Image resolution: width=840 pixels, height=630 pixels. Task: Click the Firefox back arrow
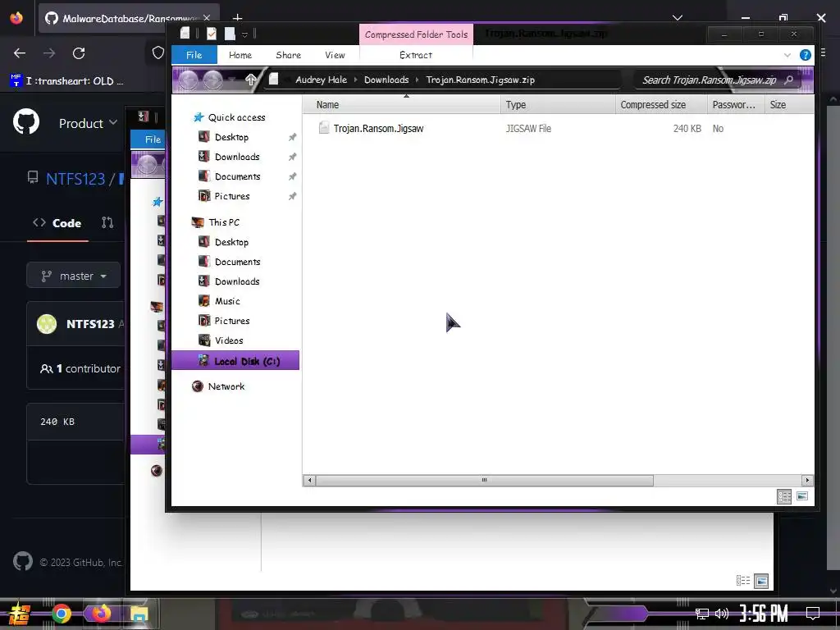click(x=20, y=53)
